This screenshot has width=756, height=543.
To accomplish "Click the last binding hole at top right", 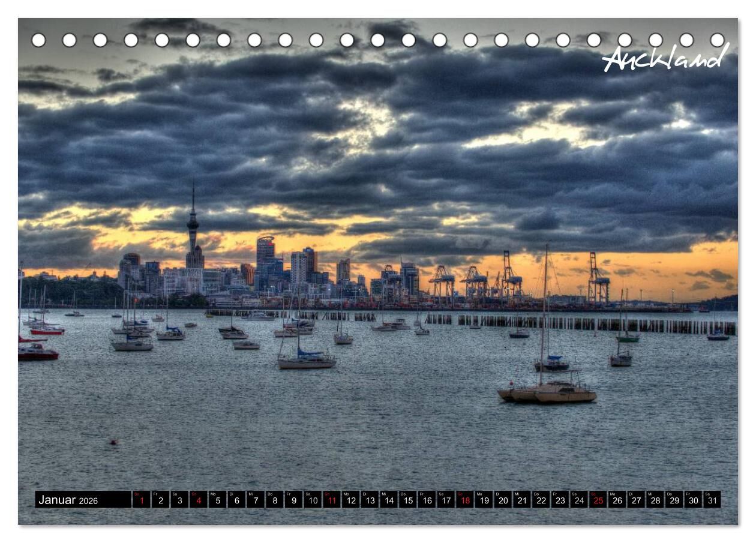I will pos(717,40).
